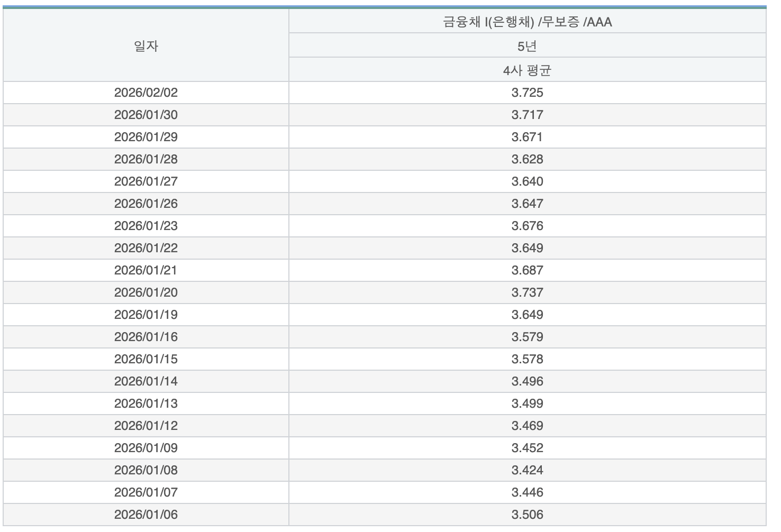Select value 3.717 in the table

click(x=528, y=115)
